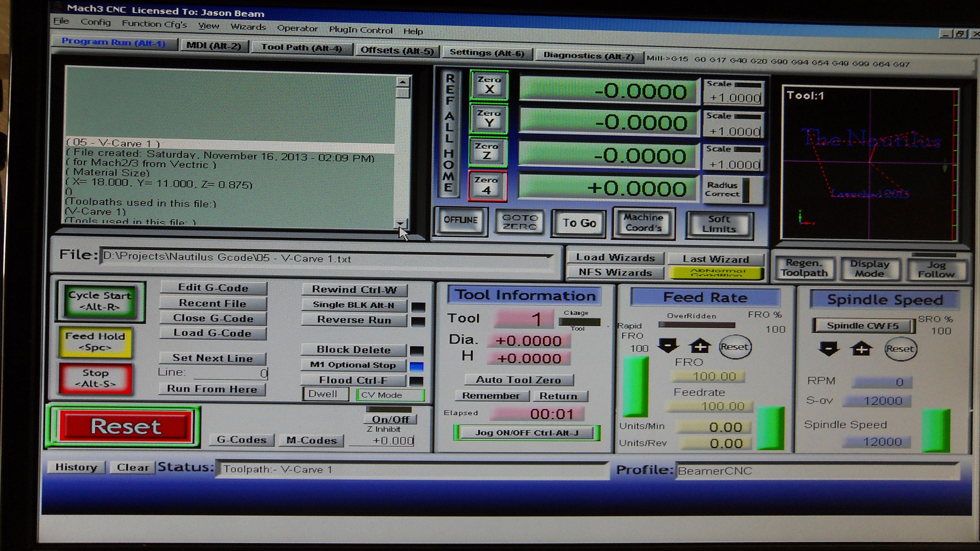The image size is (980, 551).
Task: Click the green feed rate bar
Action: (x=770, y=428)
